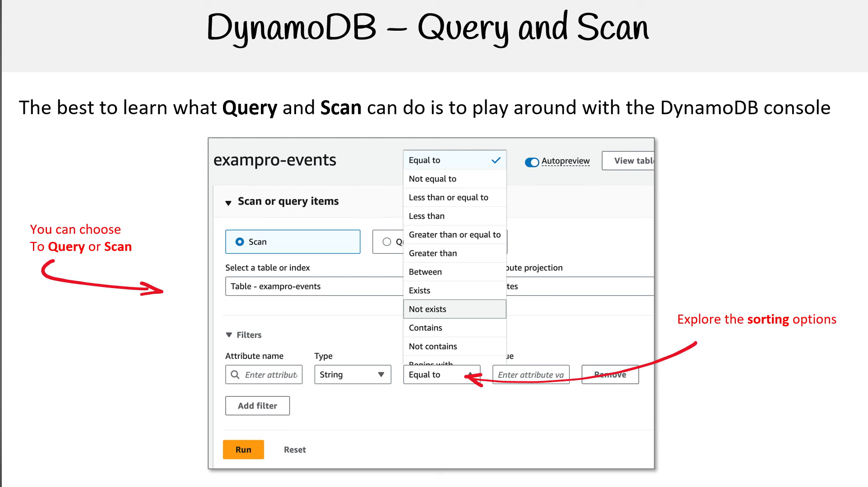Image resolution: width=868 pixels, height=487 pixels.
Task: Click the exampro-events table title
Action: pyautogui.click(x=275, y=160)
